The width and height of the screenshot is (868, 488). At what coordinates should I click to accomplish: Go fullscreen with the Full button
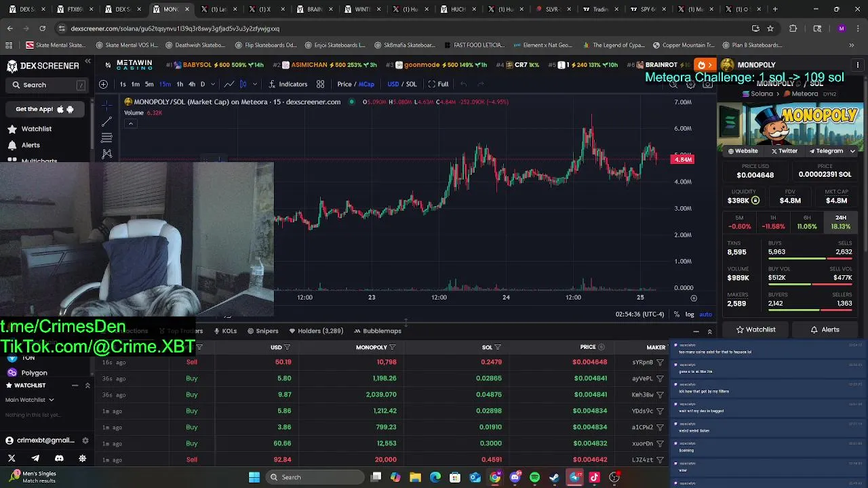[x=438, y=84]
